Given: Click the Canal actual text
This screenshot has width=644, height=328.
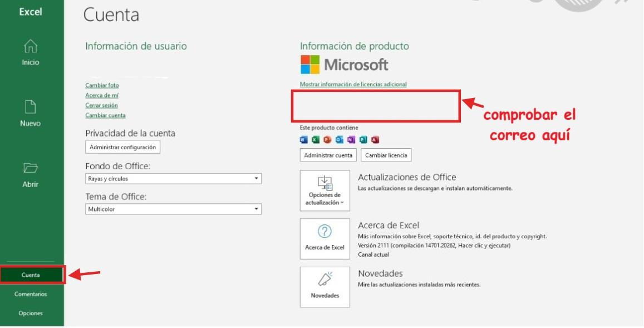Looking at the screenshot, I should (x=373, y=255).
